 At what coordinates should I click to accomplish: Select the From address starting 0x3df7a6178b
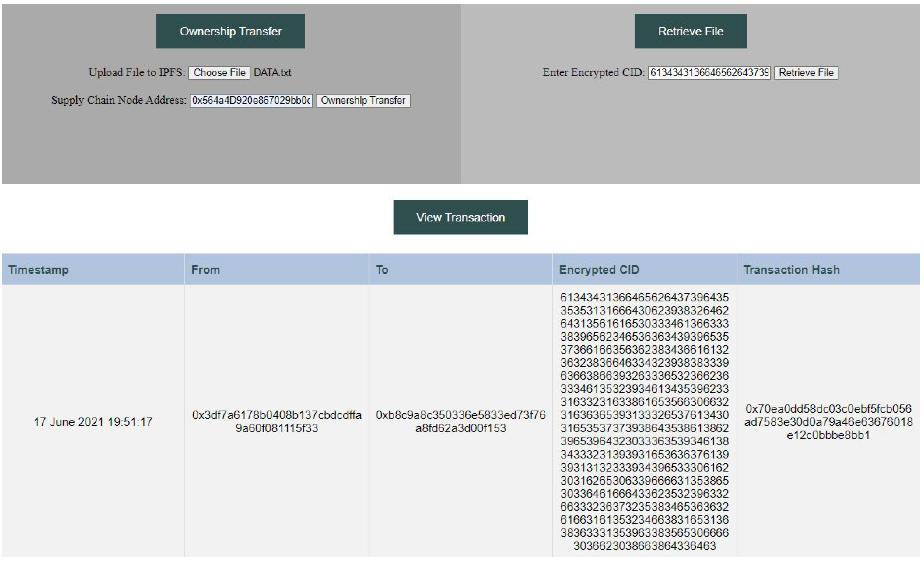point(277,422)
